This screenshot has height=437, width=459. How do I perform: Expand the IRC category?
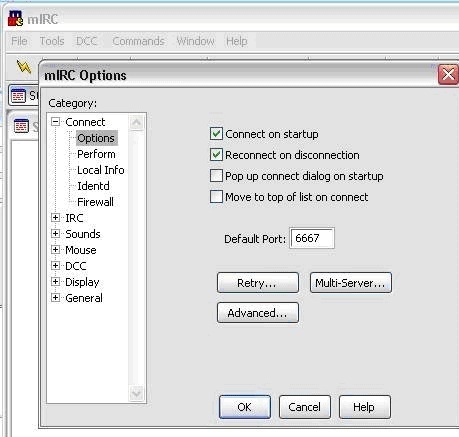click(55, 218)
